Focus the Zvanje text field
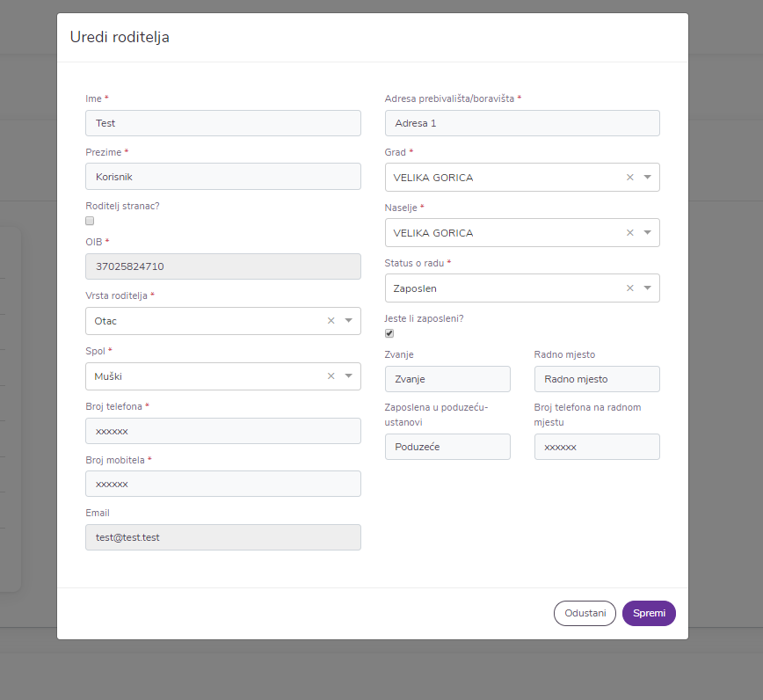This screenshot has height=700, width=763. pyautogui.click(x=447, y=379)
